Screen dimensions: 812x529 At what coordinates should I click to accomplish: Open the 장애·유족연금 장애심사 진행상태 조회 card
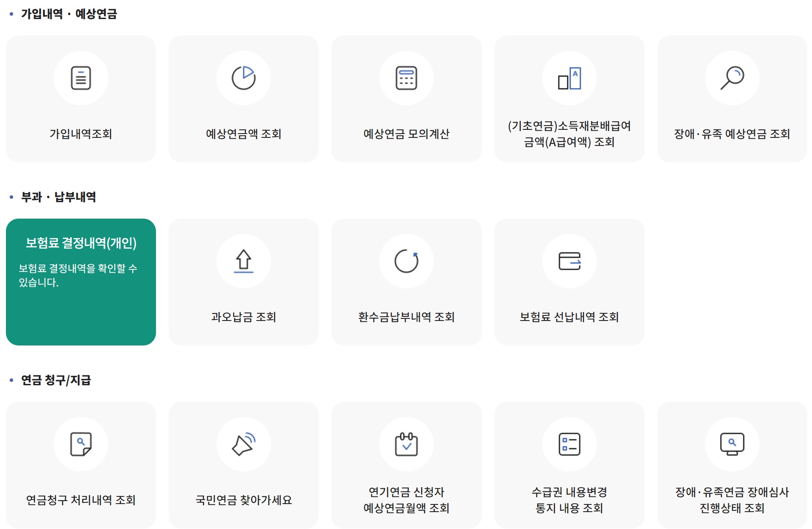733,465
